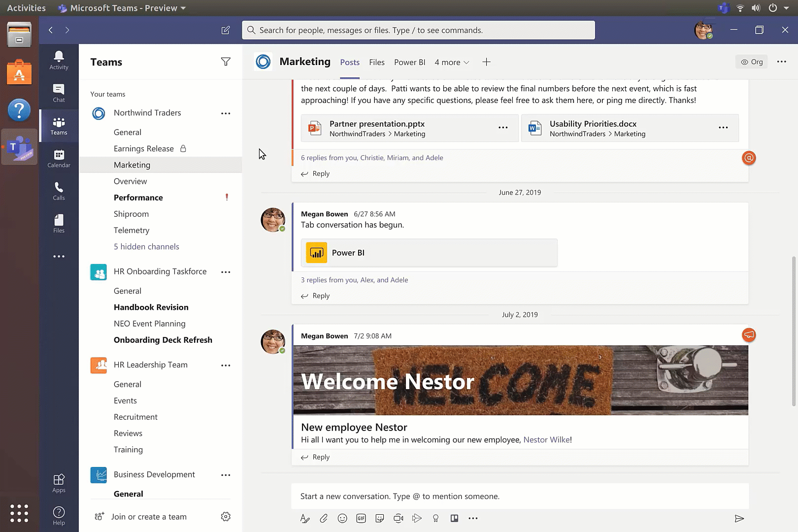Open Northwind Traders more options menu
The image size is (798, 532).
(x=226, y=113)
